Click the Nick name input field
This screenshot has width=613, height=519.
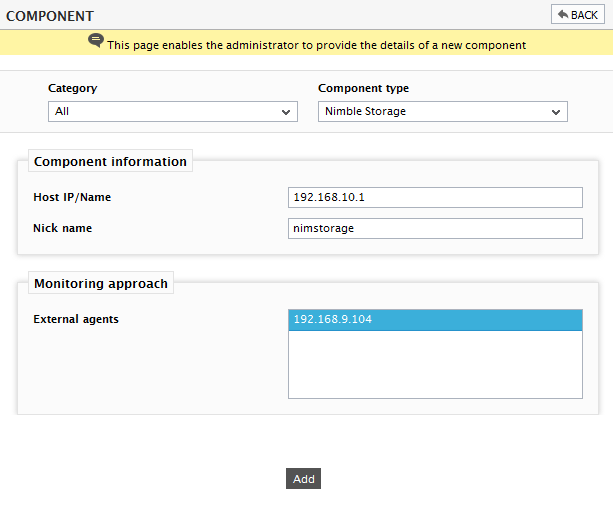point(435,228)
